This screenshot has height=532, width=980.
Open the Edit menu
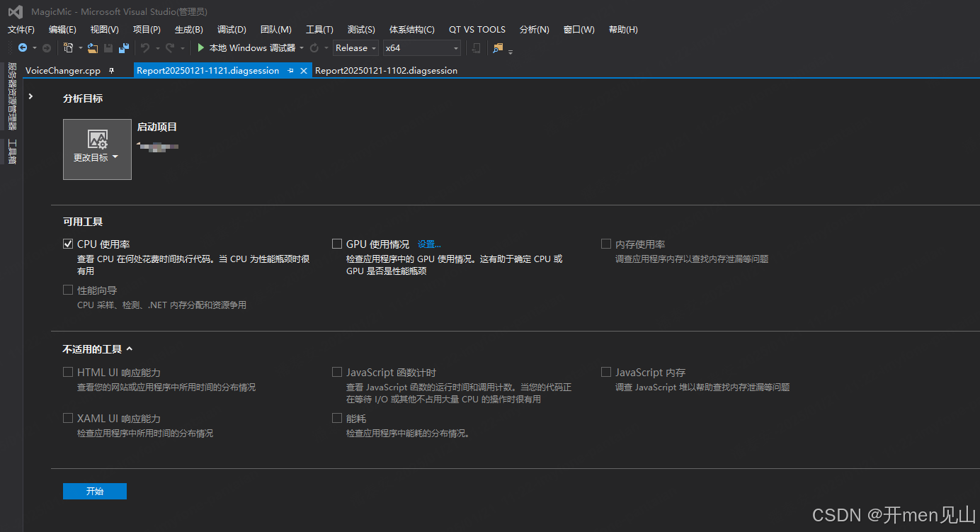pos(62,30)
